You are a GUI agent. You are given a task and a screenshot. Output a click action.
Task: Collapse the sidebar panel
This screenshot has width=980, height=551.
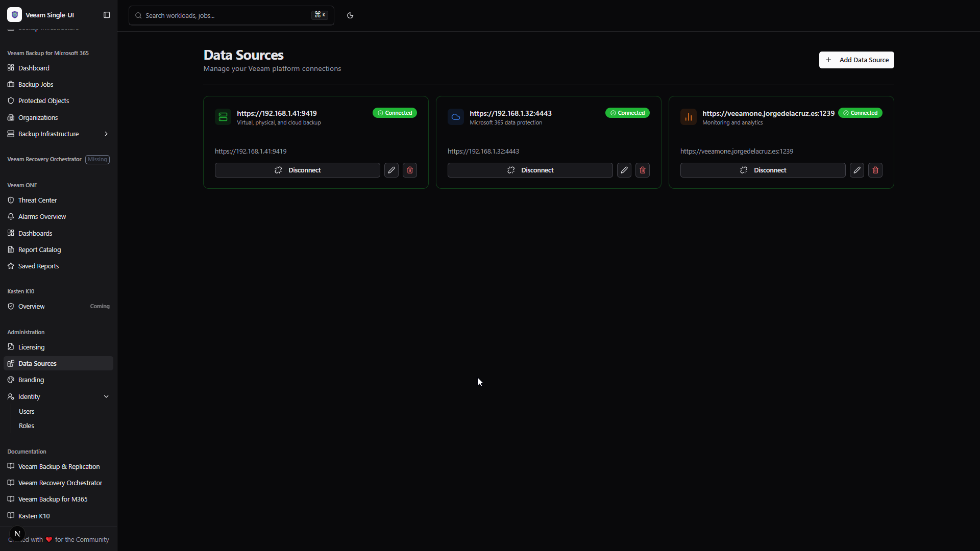click(107, 15)
